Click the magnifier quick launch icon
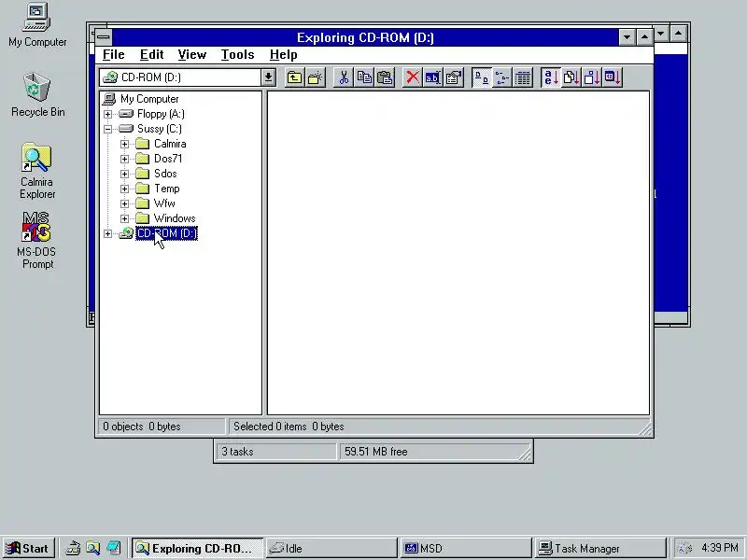 pyautogui.click(x=92, y=549)
